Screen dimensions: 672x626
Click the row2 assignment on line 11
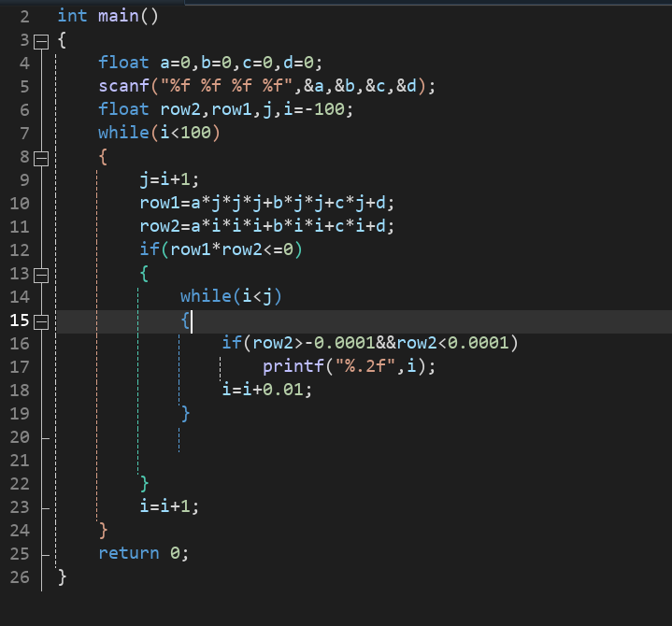click(x=266, y=226)
